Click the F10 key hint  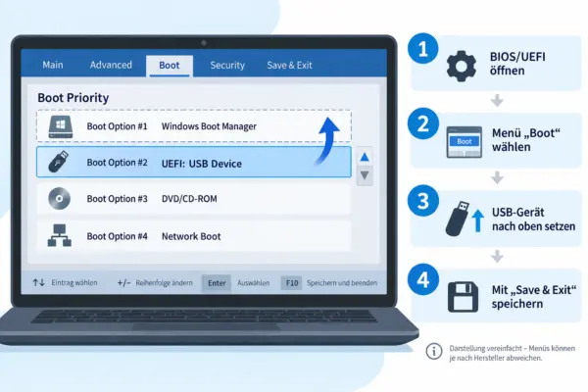[292, 283]
